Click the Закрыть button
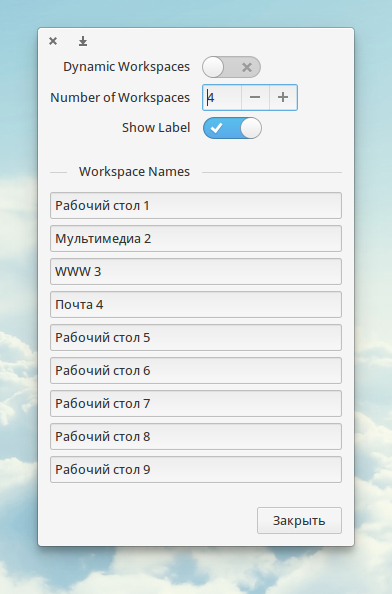This screenshot has width=392, height=594. [x=299, y=521]
